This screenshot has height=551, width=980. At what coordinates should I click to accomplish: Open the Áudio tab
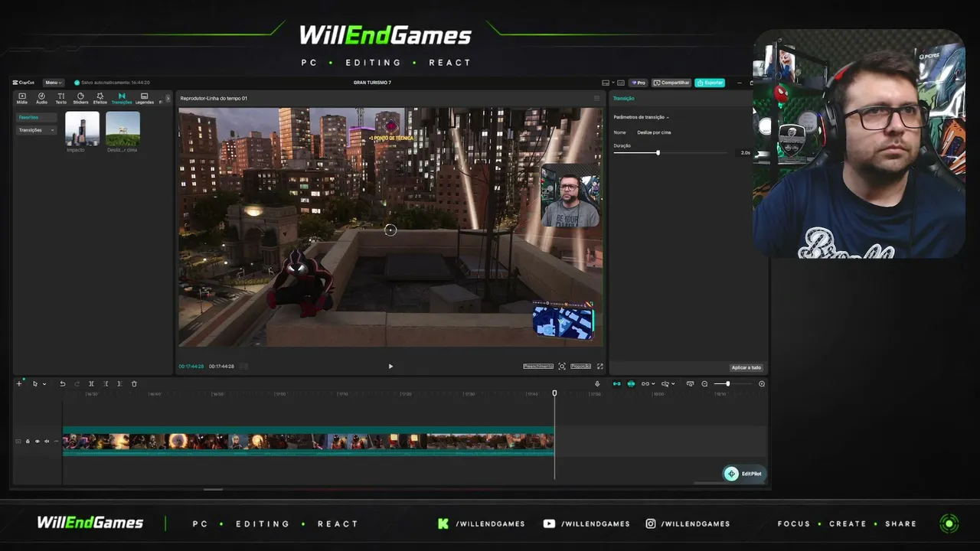pyautogui.click(x=41, y=98)
